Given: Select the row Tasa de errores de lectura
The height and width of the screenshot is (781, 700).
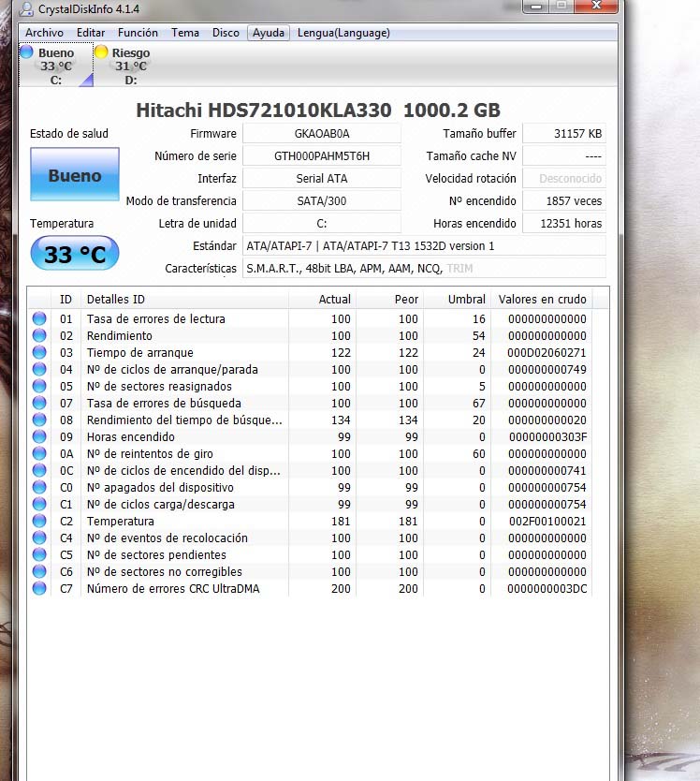Looking at the screenshot, I should (311, 318).
